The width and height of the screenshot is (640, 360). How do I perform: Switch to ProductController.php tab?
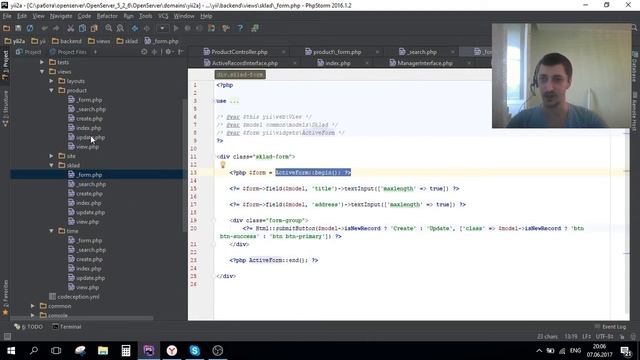click(x=239, y=52)
